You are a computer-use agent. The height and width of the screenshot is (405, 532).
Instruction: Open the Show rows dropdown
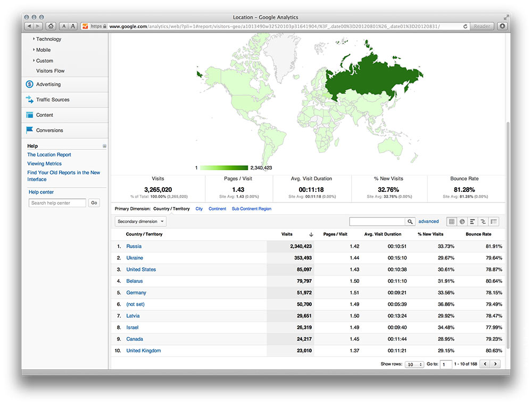pyautogui.click(x=414, y=364)
